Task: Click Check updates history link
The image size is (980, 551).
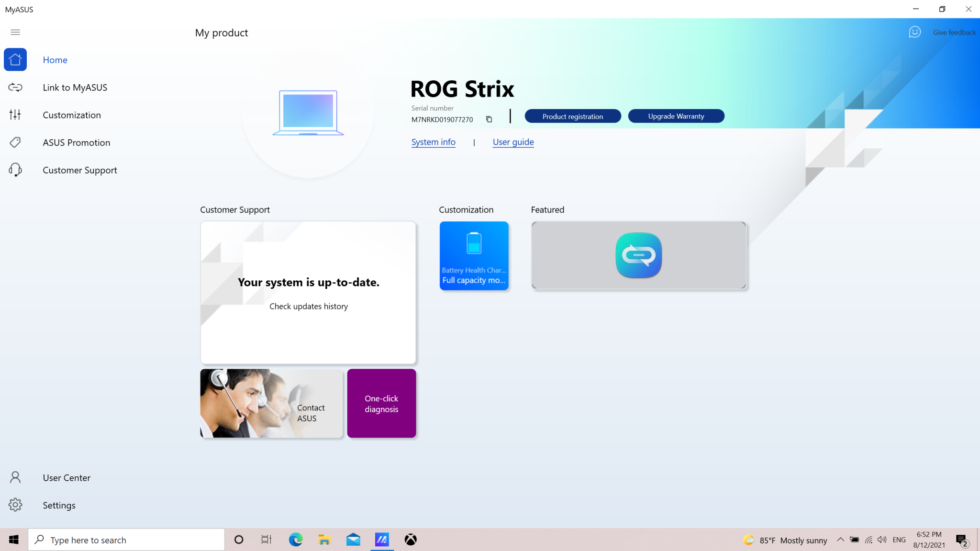Action: [x=309, y=306]
